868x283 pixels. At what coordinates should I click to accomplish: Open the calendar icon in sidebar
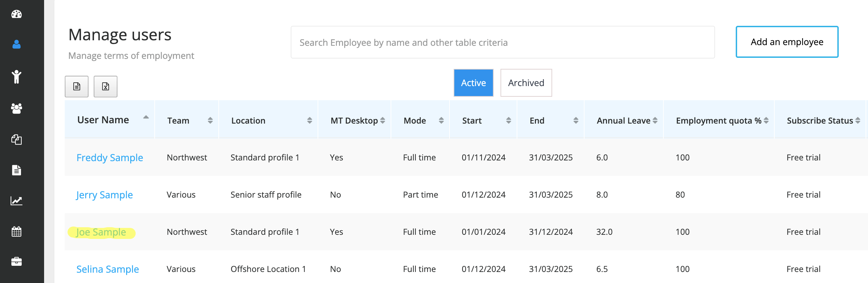pyautogui.click(x=17, y=231)
